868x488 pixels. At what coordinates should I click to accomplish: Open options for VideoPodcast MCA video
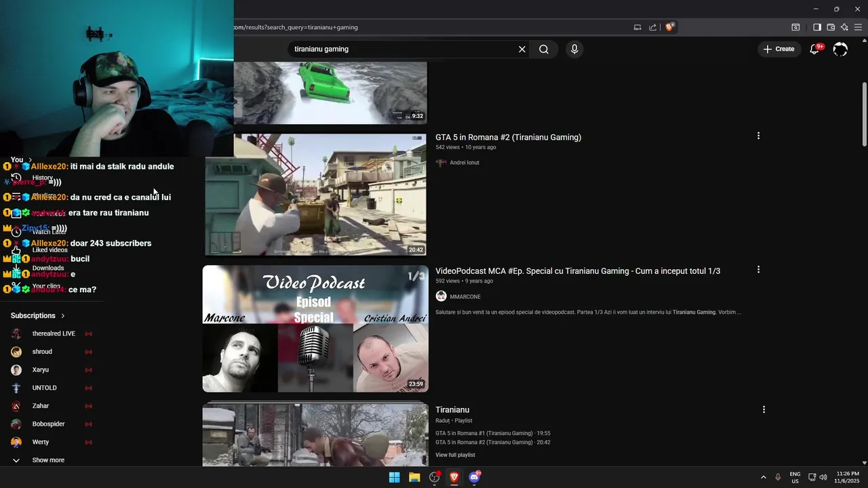[x=758, y=270]
